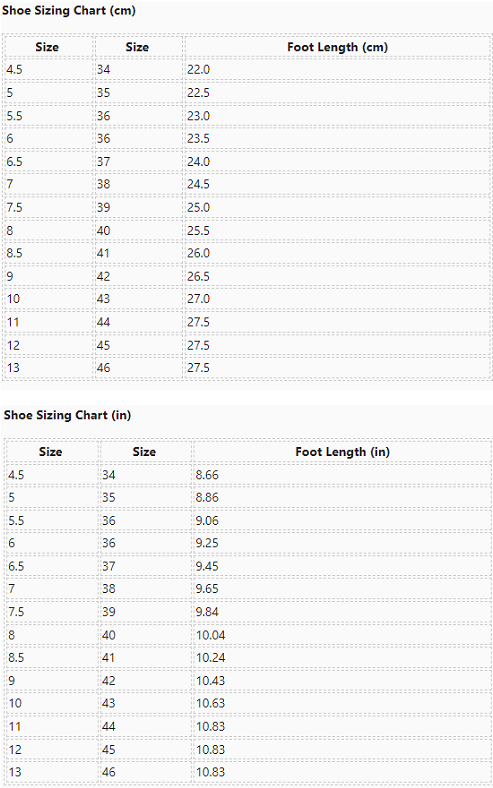Viewport: 493px width, 788px height.
Task: Select the 8.86 inch foot length cell
Action: (x=342, y=497)
